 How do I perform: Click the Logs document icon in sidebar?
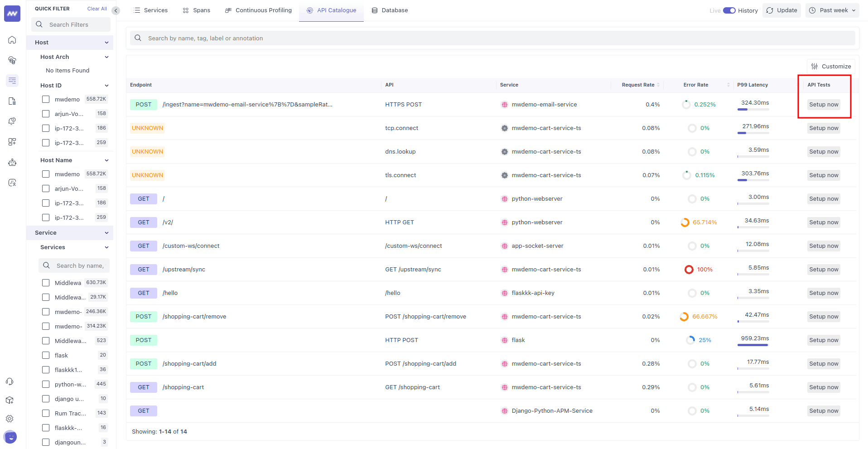coord(12,101)
